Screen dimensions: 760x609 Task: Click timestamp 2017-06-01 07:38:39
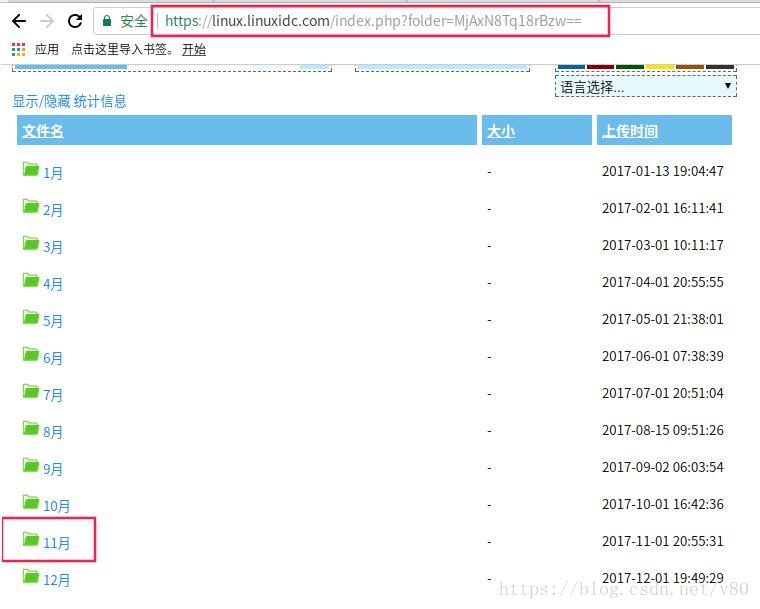tap(663, 356)
